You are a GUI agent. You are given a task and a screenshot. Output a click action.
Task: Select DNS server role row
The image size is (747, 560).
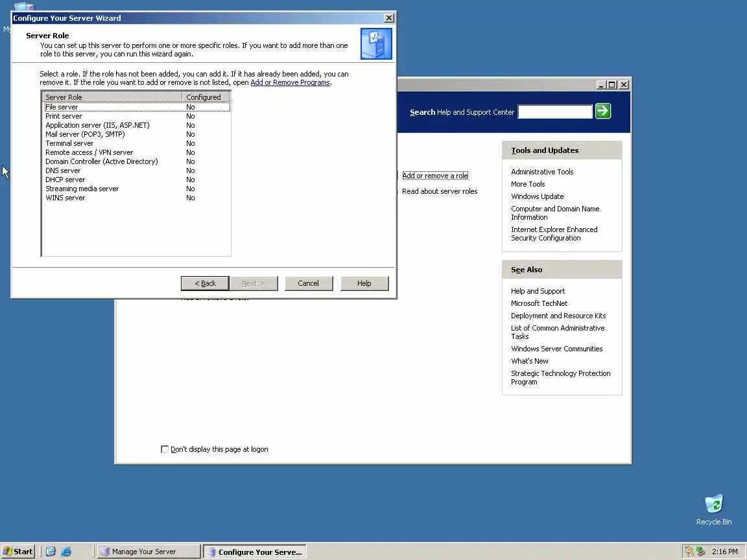point(137,170)
